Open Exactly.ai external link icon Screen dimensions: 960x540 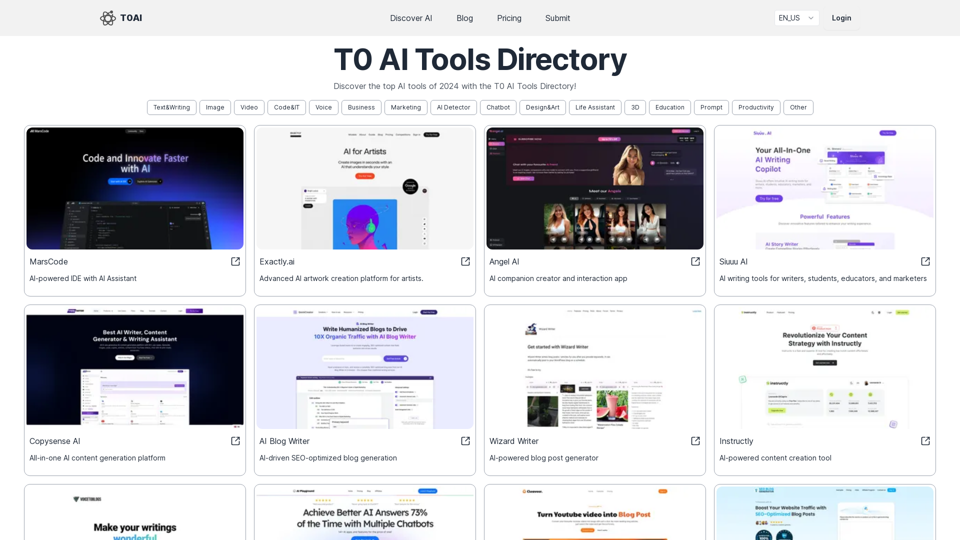click(465, 261)
